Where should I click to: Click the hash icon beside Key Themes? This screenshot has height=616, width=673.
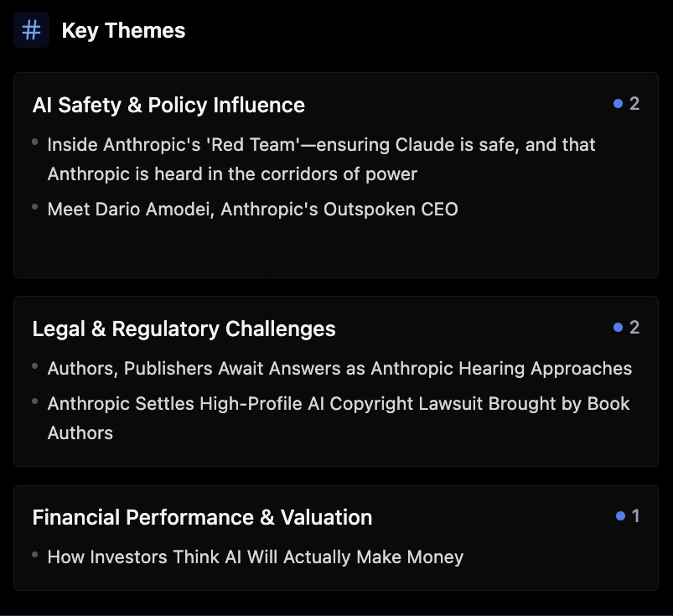[x=31, y=30]
